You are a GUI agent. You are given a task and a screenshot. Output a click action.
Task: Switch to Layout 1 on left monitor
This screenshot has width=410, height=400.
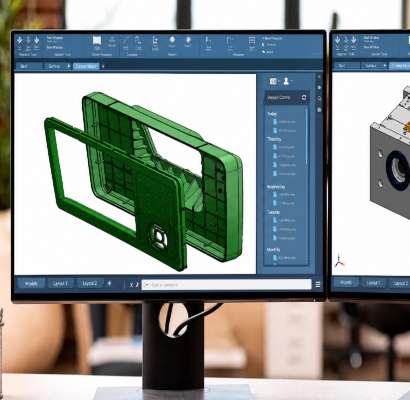pyautogui.click(x=60, y=283)
